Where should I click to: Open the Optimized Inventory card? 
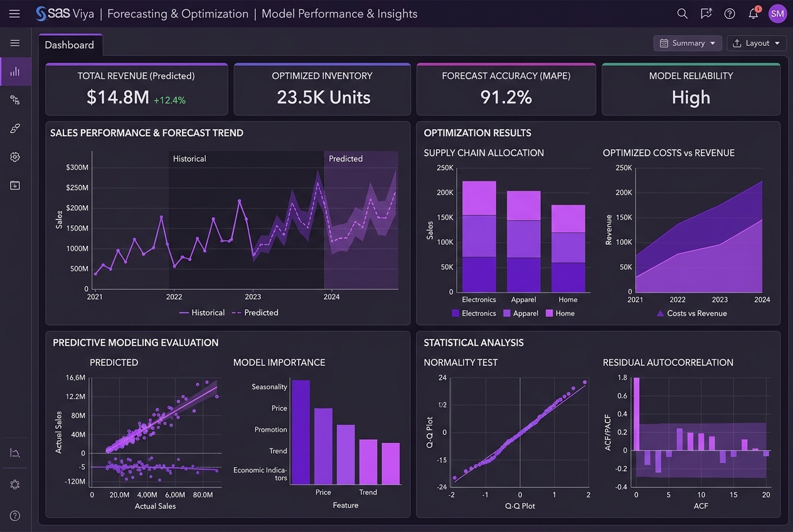[x=322, y=89]
